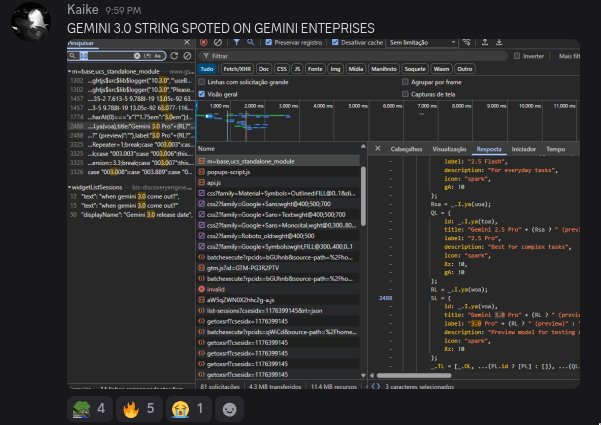The width and height of the screenshot is (601, 425).
Task: Click the request list vertical scrollbar
Action: click(x=363, y=196)
